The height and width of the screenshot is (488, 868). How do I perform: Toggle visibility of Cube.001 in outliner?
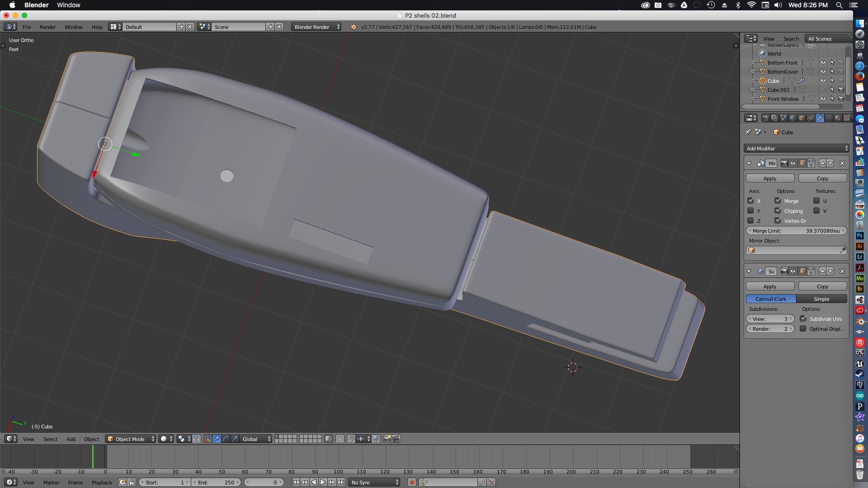pyautogui.click(x=823, y=89)
